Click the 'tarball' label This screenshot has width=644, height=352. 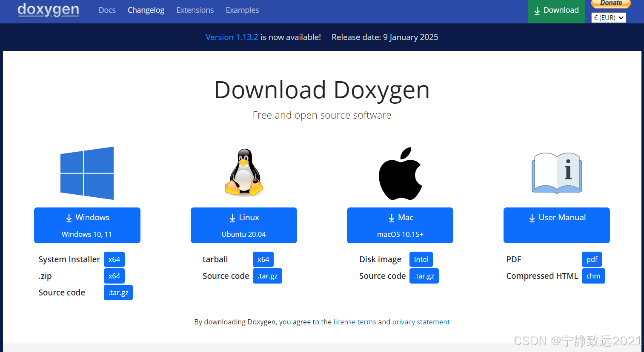point(215,259)
